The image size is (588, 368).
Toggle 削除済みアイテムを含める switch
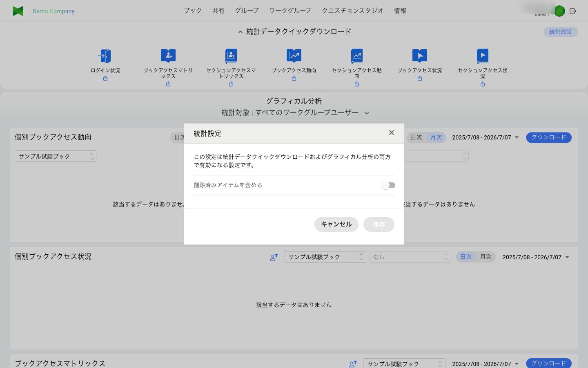388,185
